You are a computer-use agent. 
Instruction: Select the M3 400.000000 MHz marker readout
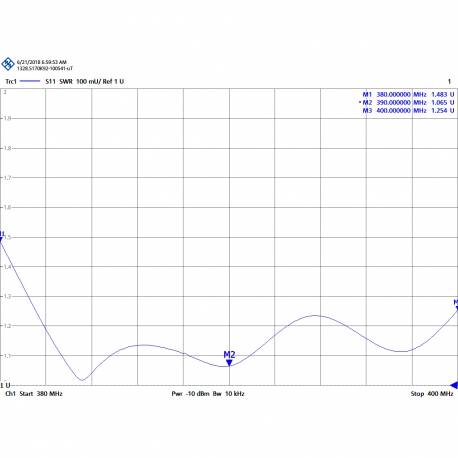click(408, 111)
